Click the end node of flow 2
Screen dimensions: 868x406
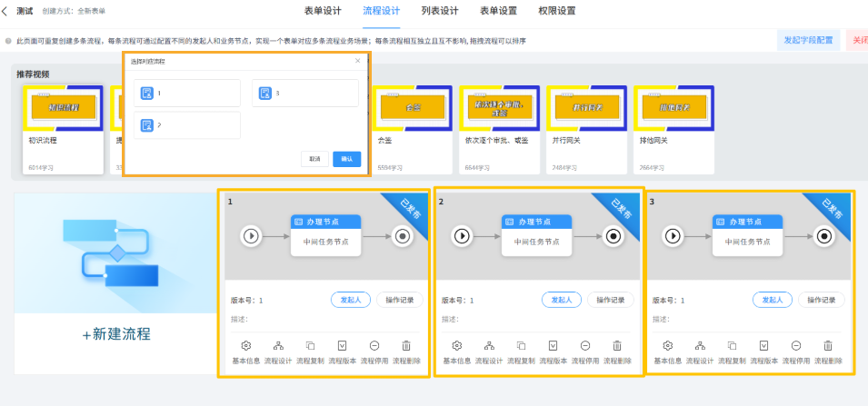pyautogui.click(x=613, y=236)
